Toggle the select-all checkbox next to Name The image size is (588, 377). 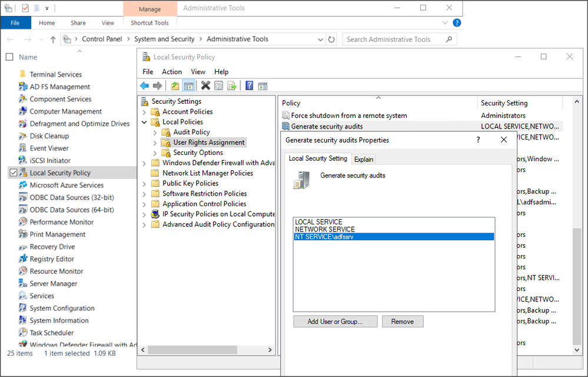[10, 57]
